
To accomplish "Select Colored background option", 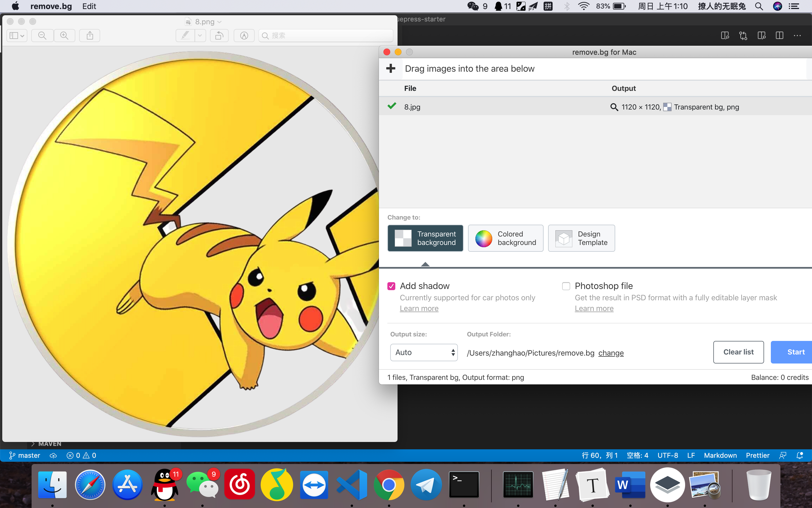I will click(506, 238).
